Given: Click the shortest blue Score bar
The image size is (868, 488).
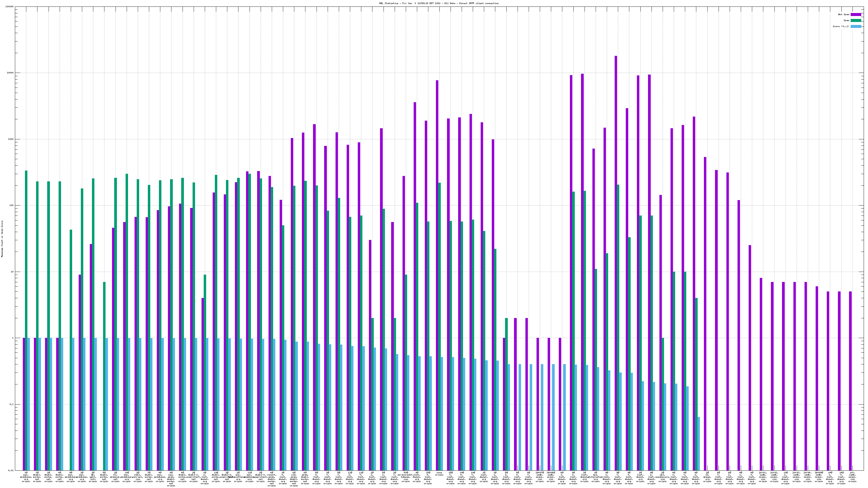Looking at the screenshot, I should point(698,443).
